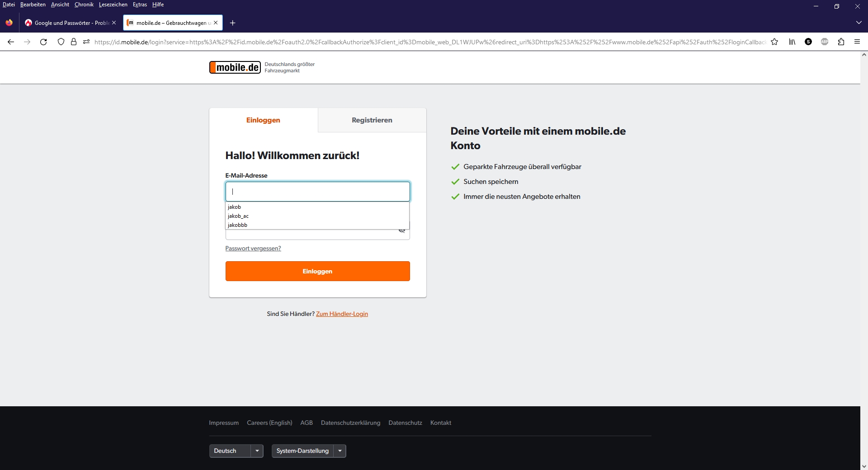
Task: Open the Adblock Plus extension icon
Action: 825,42
